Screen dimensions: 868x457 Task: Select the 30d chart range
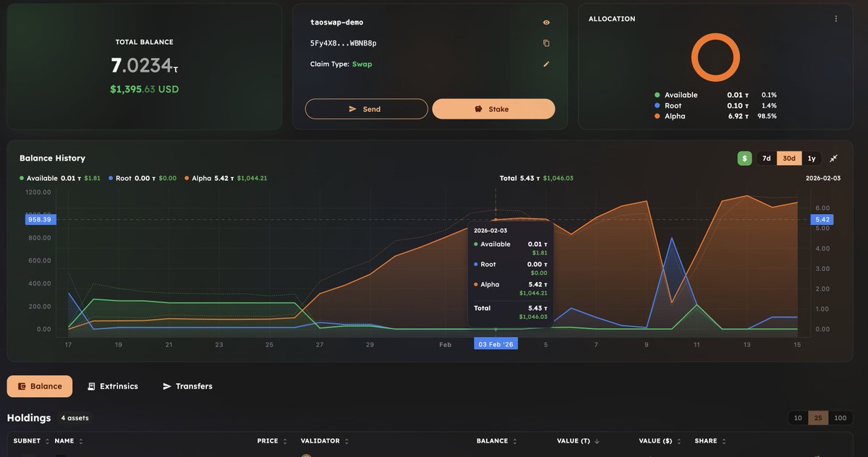[789, 158]
